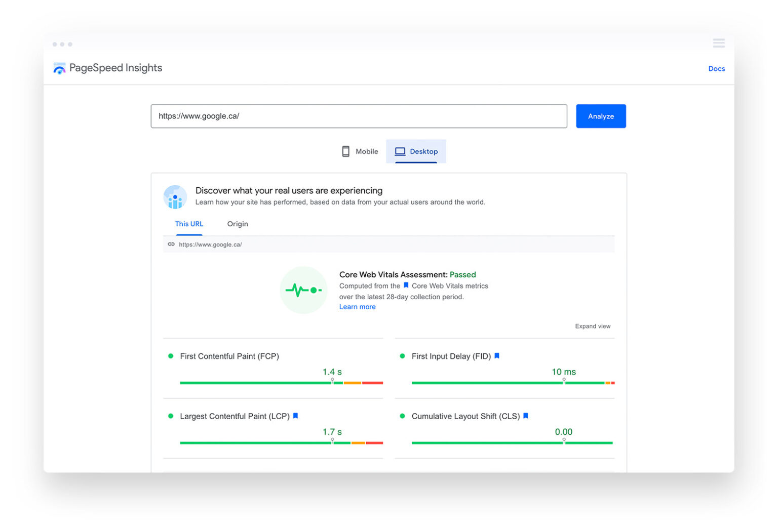Open the Learn more link
778x532 pixels.
(357, 307)
